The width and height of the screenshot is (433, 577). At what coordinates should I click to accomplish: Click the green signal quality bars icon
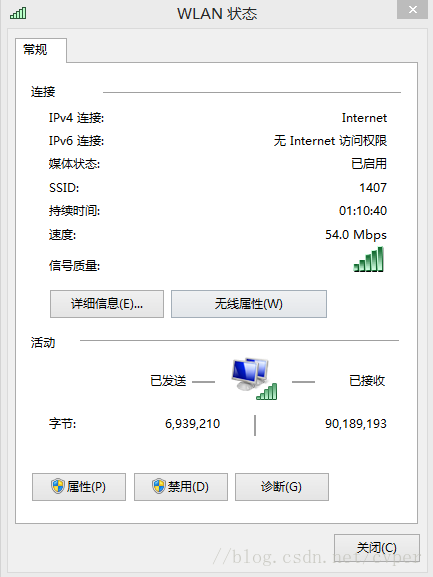pyautogui.click(x=369, y=259)
